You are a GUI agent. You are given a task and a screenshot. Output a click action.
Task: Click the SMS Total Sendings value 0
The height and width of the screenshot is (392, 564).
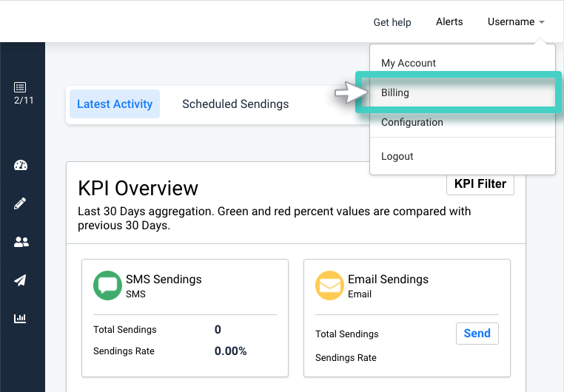pyautogui.click(x=218, y=329)
